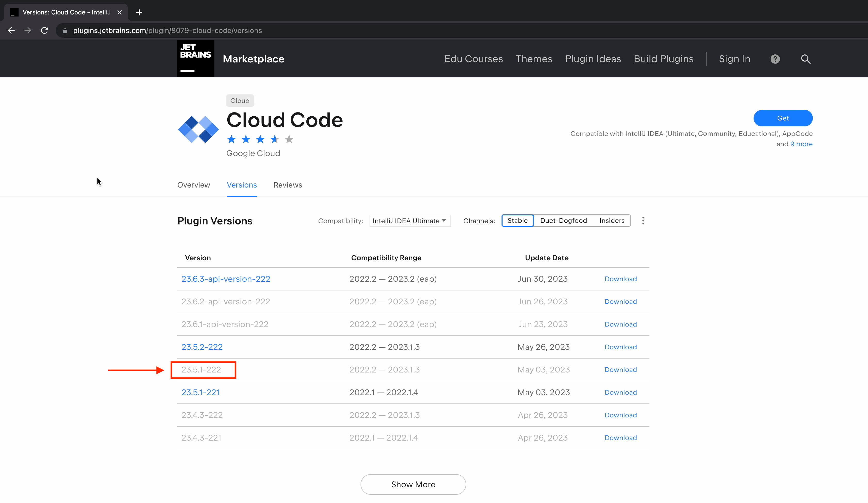Viewport: 868px width, 503px height.
Task: Click the browser reload icon
Action: coord(44,30)
